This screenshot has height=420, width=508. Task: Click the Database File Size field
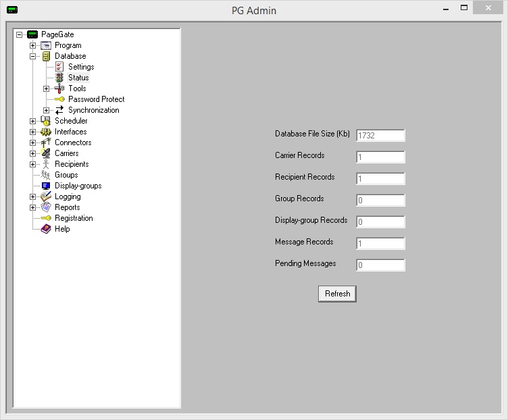tap(380, 135)
